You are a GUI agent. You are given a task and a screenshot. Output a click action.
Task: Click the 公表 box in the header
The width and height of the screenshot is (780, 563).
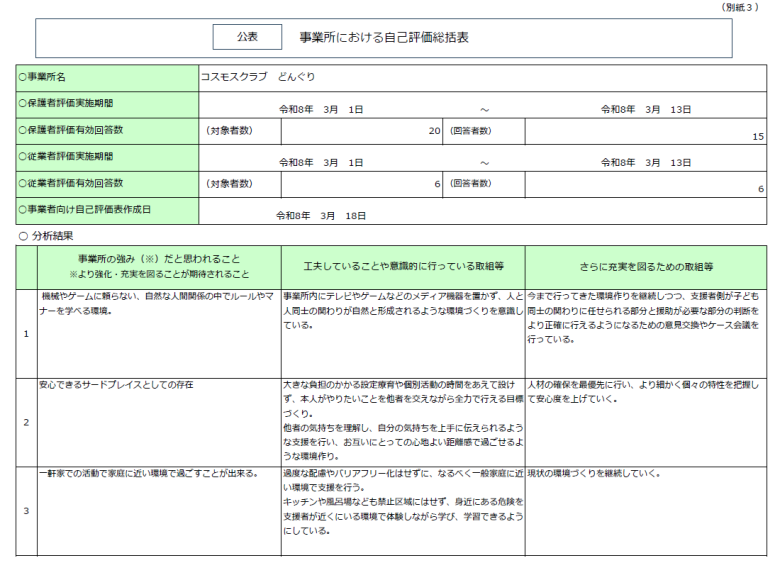click(x=247, y=36)
